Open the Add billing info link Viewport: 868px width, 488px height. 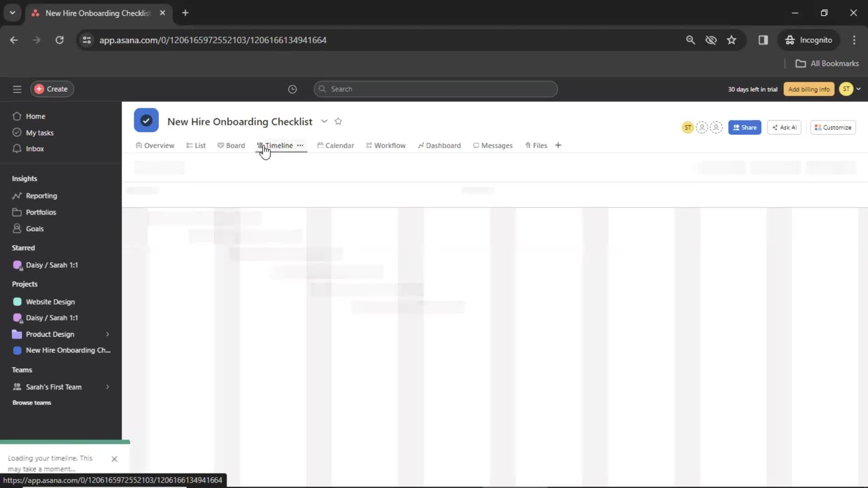809,89
